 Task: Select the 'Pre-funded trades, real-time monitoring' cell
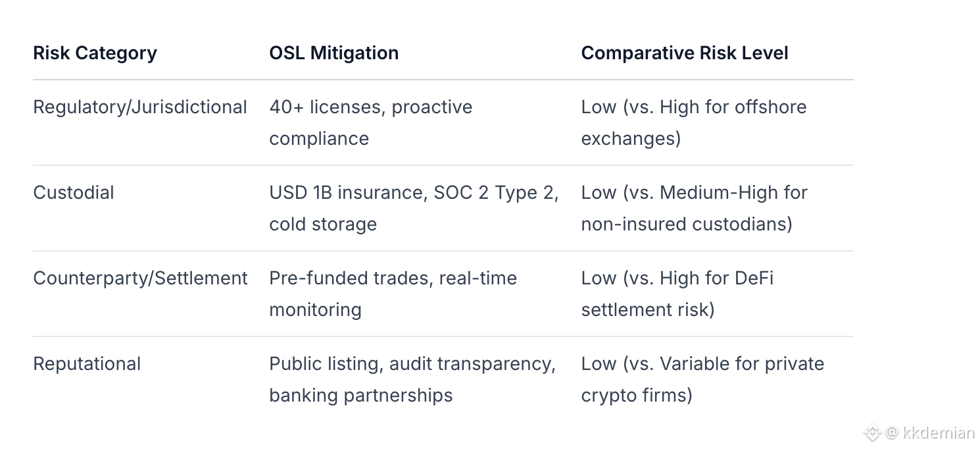tap(393, 294)
